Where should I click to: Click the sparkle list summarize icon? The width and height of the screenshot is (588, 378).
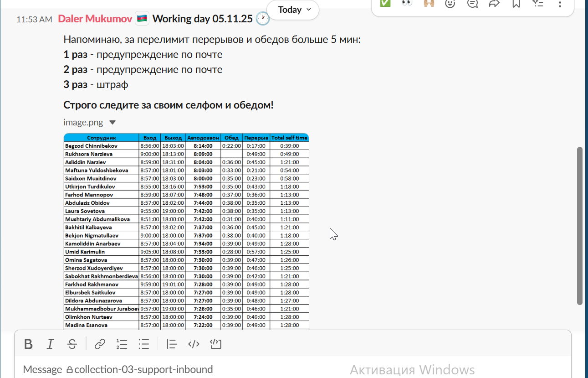tap(538, 4)
